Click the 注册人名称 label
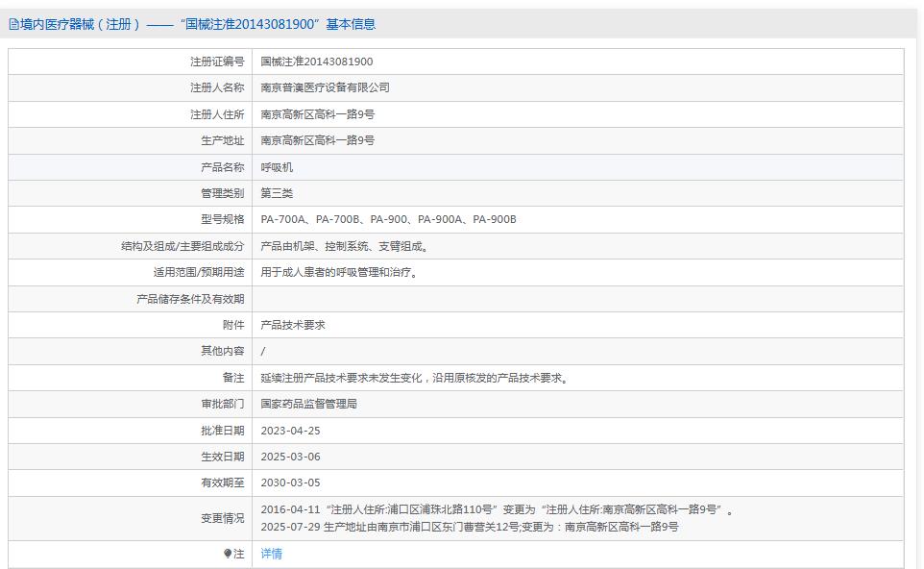 click(x=217, y=87)
